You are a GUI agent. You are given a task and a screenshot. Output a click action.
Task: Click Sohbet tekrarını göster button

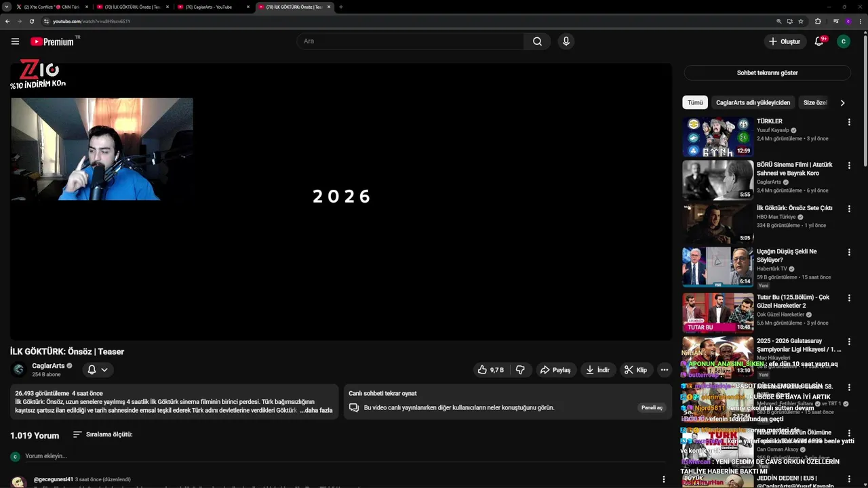[x=767, y=73]
